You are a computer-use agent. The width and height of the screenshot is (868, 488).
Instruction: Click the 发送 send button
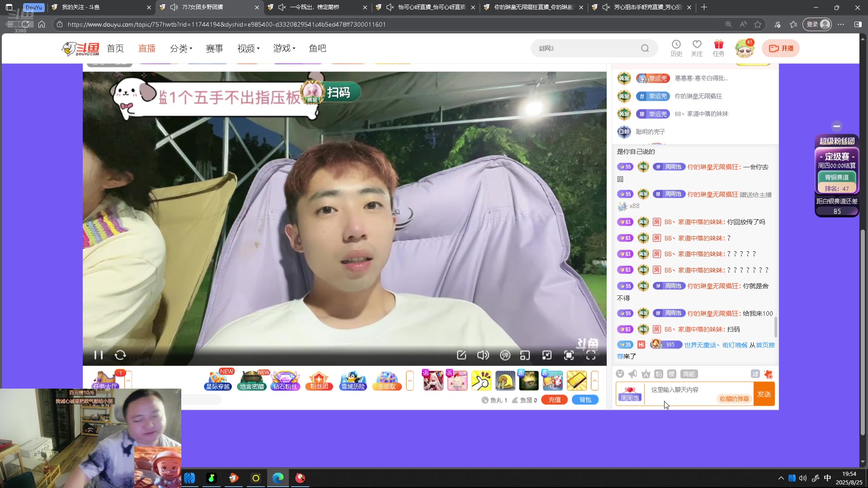click(x=764, y=394)
